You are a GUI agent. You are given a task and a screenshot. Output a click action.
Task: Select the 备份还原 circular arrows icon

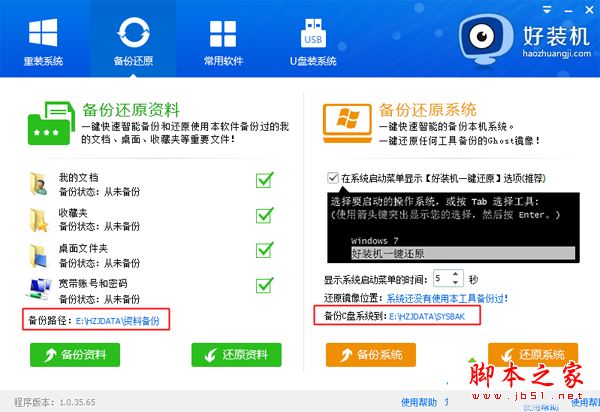pyautogui.click(x=134, y=33)
